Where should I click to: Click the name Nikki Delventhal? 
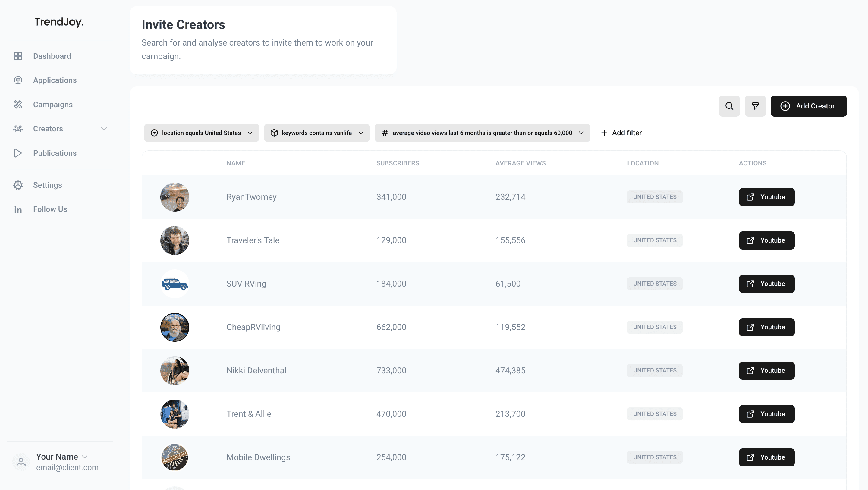pos(256,371)
